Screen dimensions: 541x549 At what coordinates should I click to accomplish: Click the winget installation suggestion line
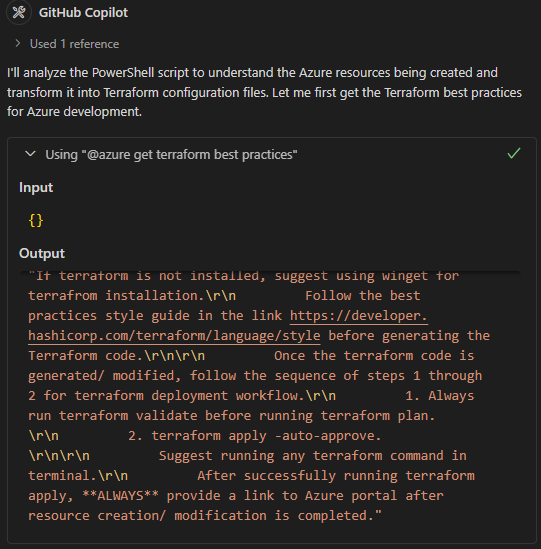(x=243, y=276)
